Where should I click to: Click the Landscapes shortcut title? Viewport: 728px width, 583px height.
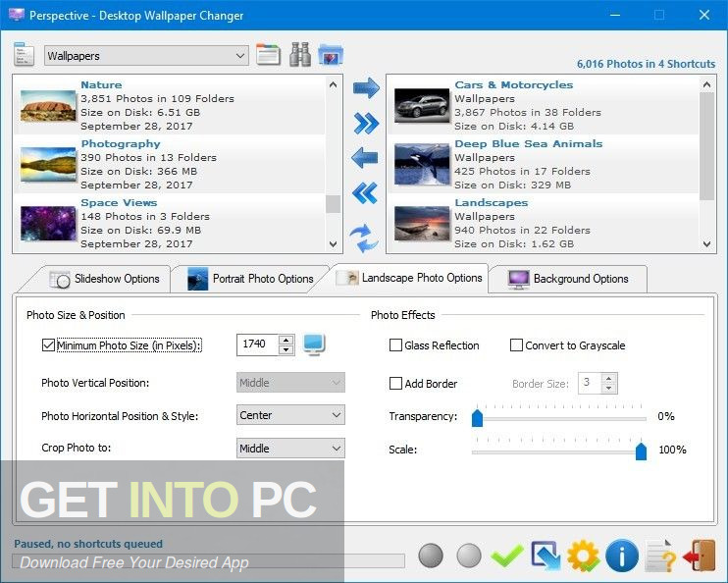coord(492,203)
